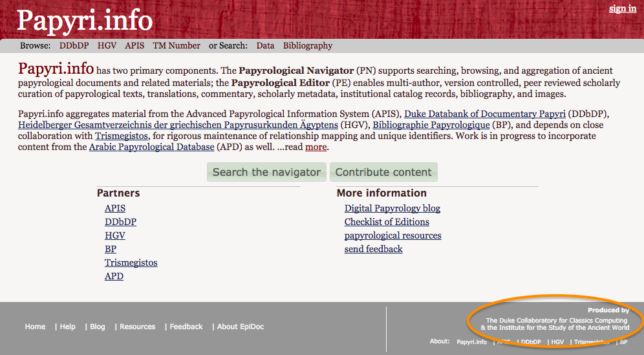Click BP in the footer About row
The height and width of the screenshot is (355, 644).
[623, 342]
